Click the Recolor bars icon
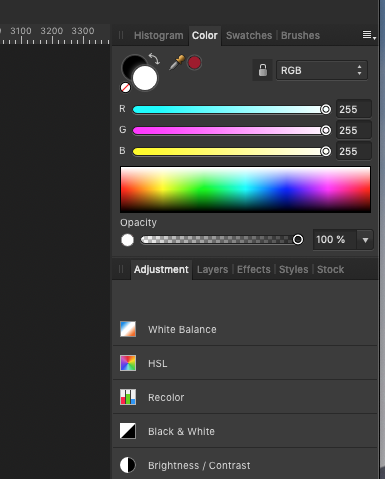385x479 pixels. pyautogui.click(x=128, y=397)
